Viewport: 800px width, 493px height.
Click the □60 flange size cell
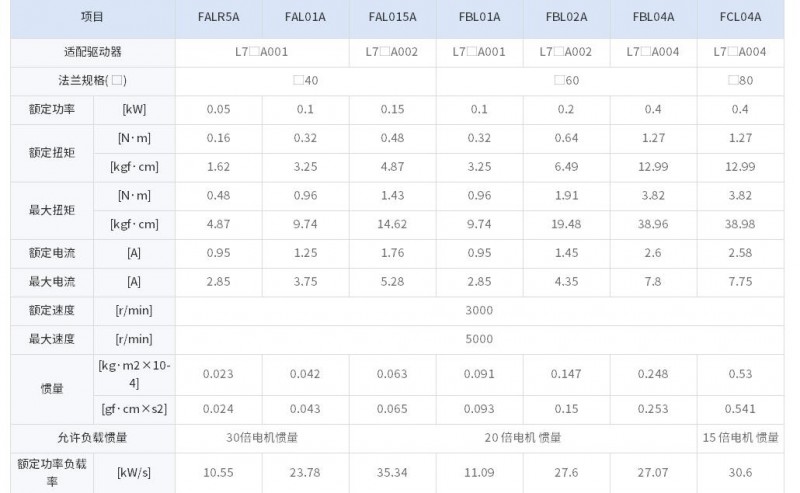tap(566, 81)
